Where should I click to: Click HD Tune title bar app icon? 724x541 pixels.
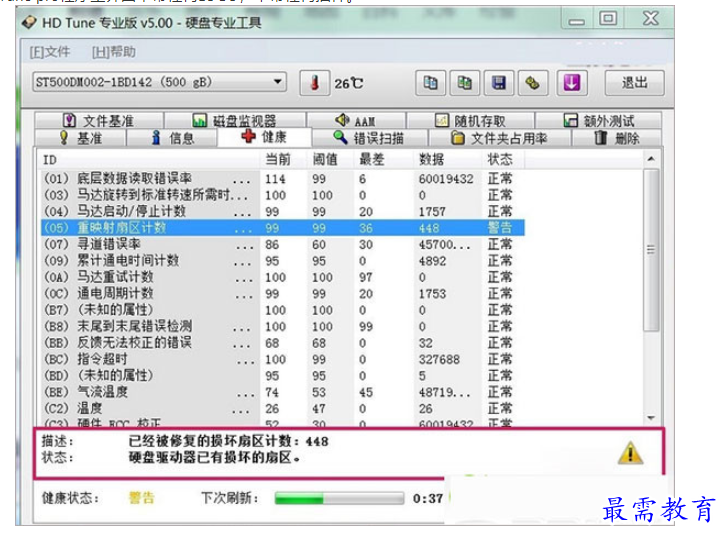29,22
